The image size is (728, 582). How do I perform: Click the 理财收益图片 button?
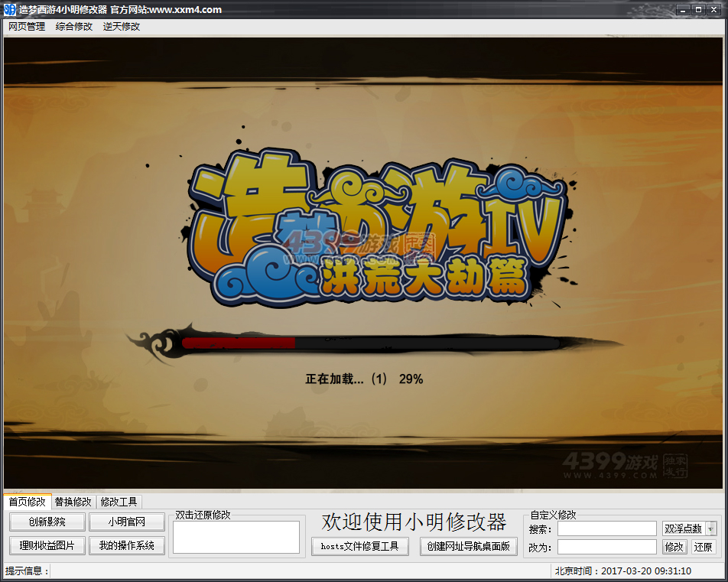click(47, 545)
